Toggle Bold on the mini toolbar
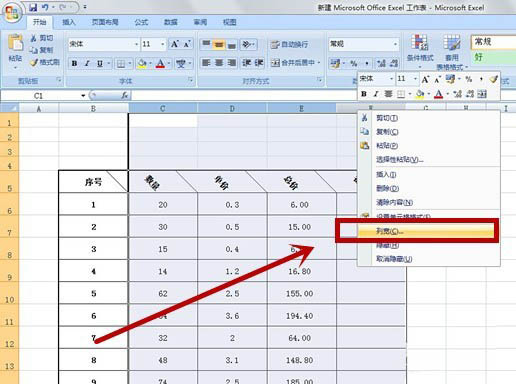The width and height of the screenshot is (516, 384). pos(364,94)
